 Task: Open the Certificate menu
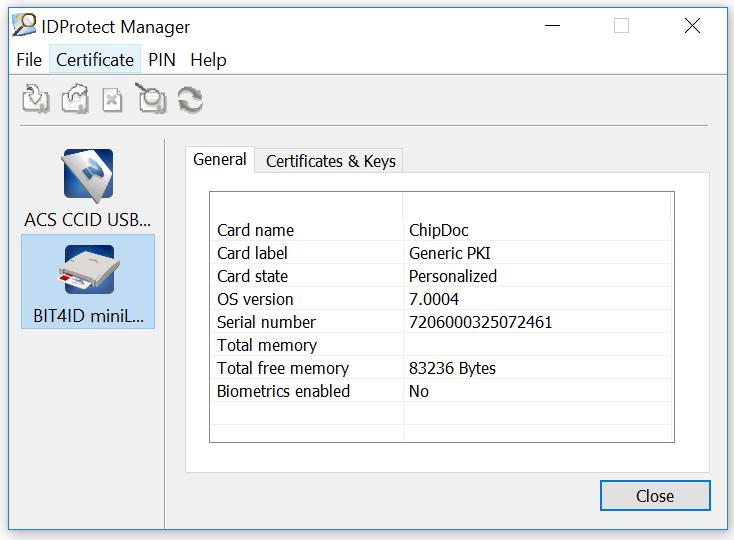point(95,60)
